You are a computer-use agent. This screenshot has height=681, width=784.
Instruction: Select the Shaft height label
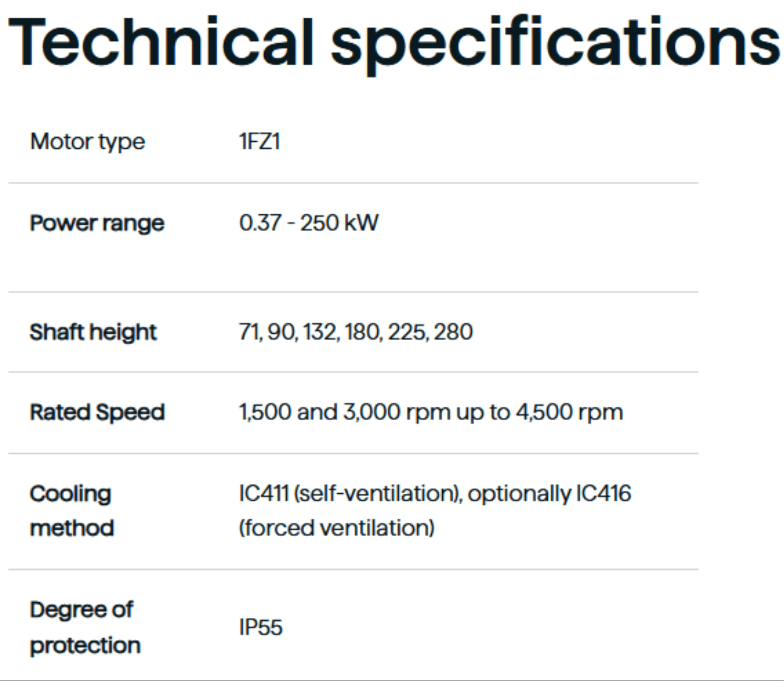click(x=93, y=332)
